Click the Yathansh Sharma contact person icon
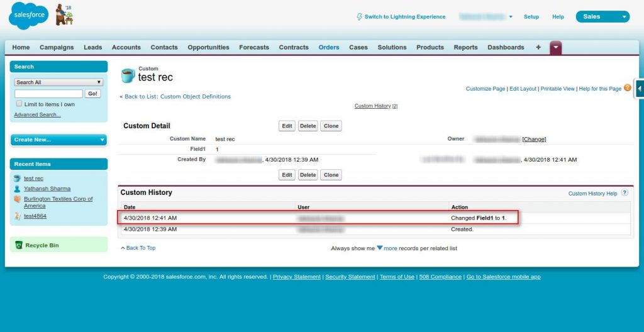The height and width of the screenshot is (332, 644). point(17,189)
